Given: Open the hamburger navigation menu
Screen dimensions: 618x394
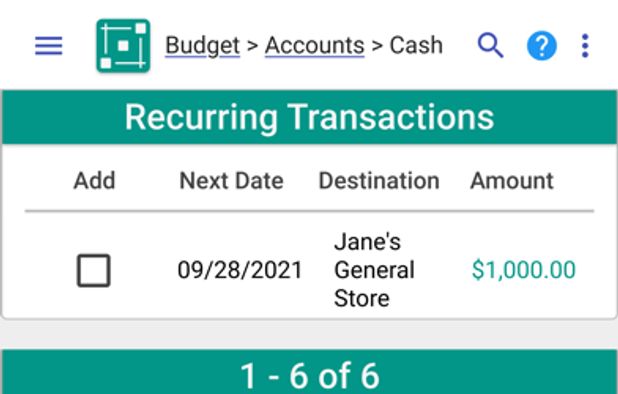Looking at the screenshot, I should click(48, 46).
